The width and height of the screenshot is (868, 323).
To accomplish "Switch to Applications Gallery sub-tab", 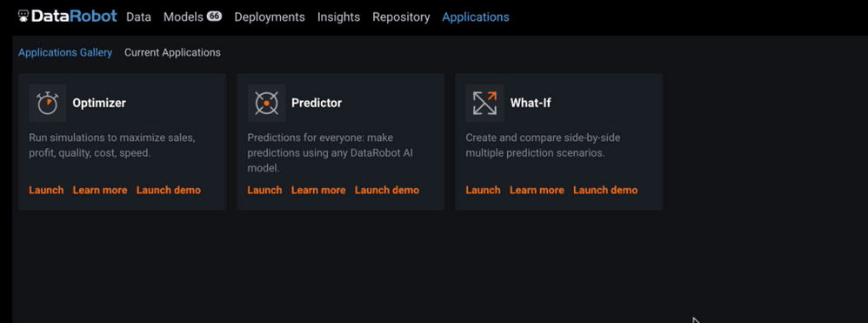I will (65, 52).
